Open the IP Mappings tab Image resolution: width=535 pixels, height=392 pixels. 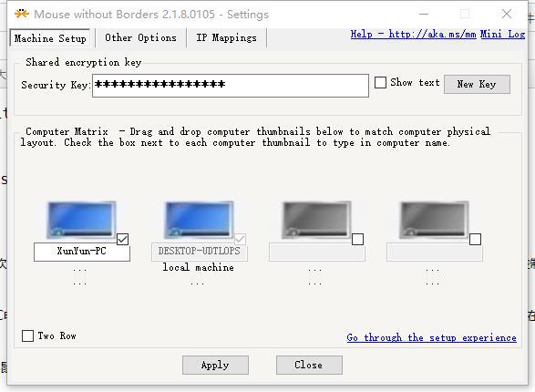226,37
